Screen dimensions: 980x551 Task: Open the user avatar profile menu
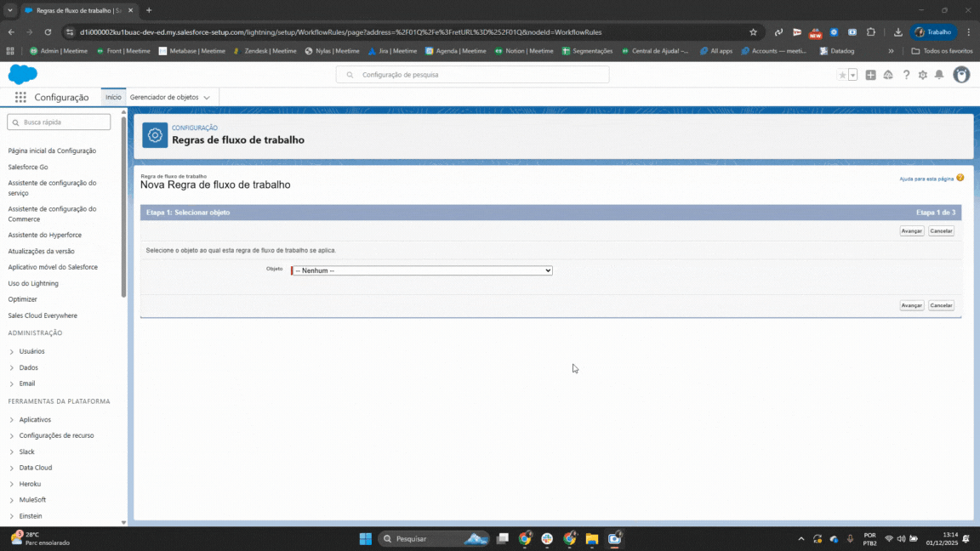pos(960,75)
